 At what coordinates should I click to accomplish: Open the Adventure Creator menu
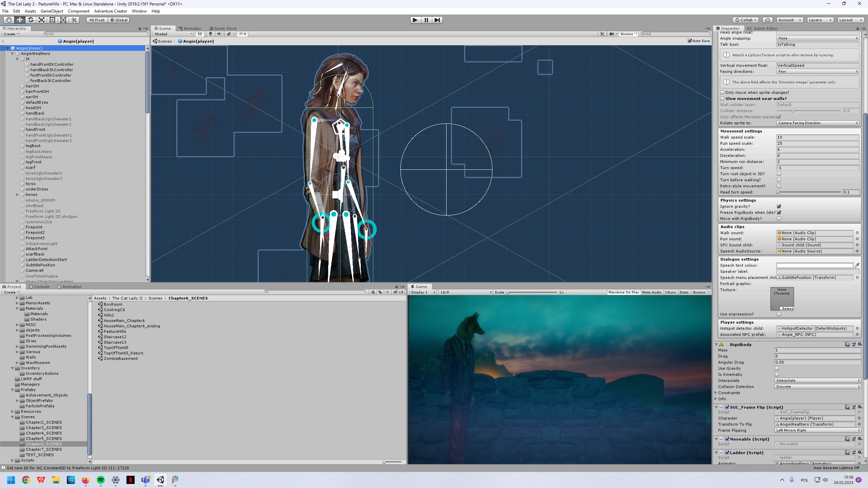(111, 11)
